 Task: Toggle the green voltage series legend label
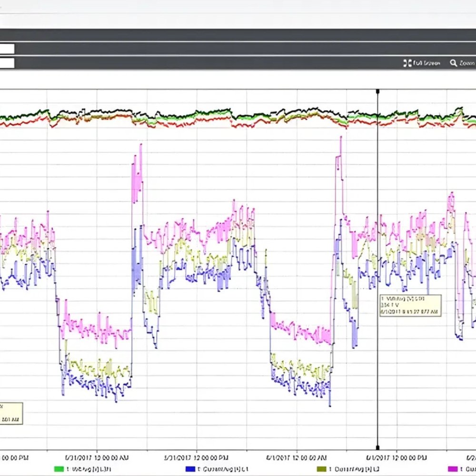(89, 469)
